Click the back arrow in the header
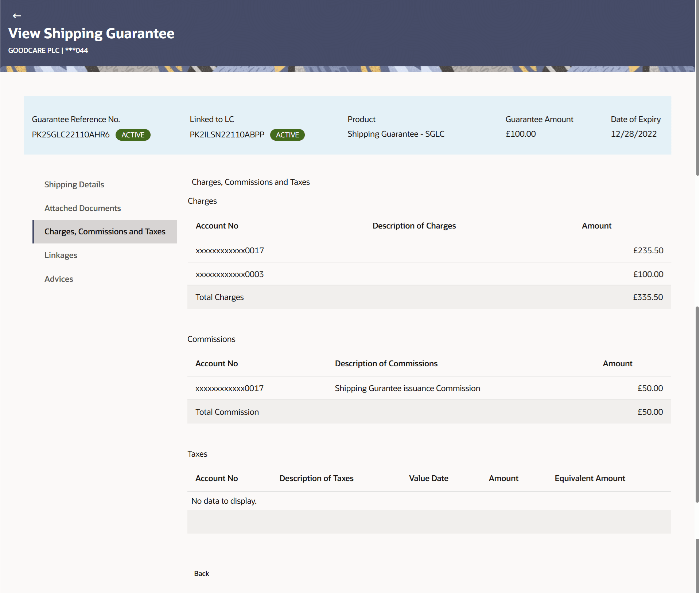The height and width of the screenshot is (593, 700). [x=17, y=16]
